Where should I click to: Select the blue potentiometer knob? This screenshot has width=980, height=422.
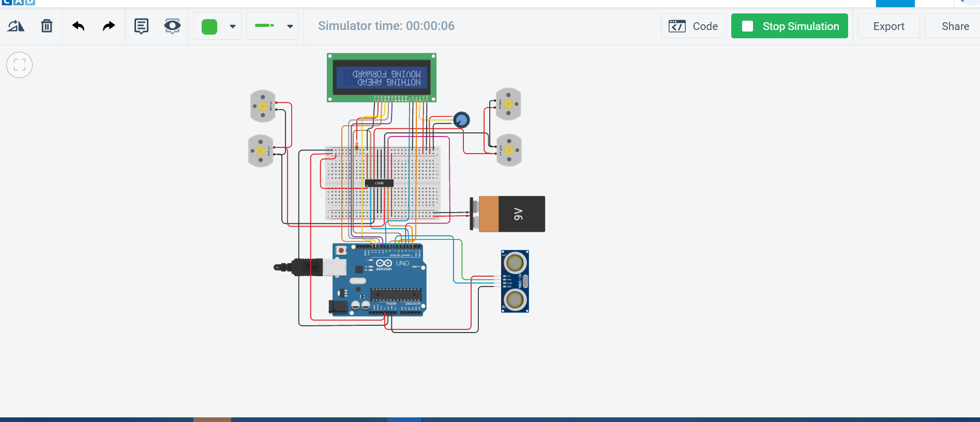tap(461, 120)
